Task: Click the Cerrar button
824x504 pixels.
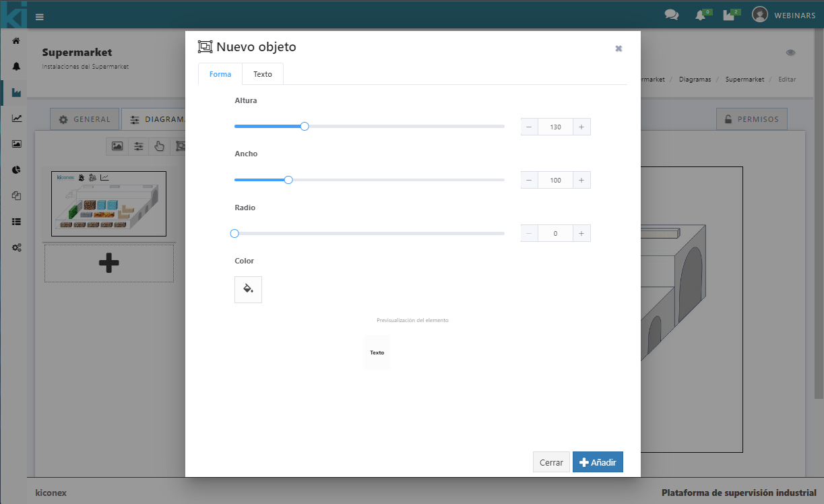Action: click(551, 462)
